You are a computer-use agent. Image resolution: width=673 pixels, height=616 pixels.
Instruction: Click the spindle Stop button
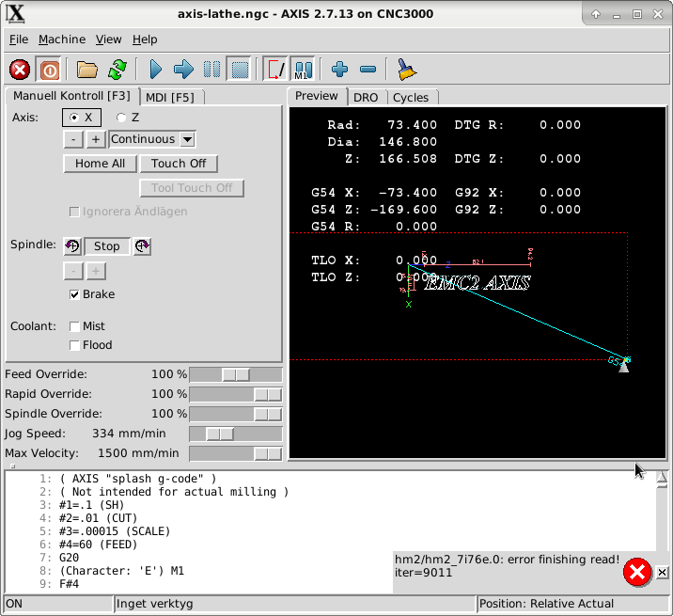[x=107, y=246]
